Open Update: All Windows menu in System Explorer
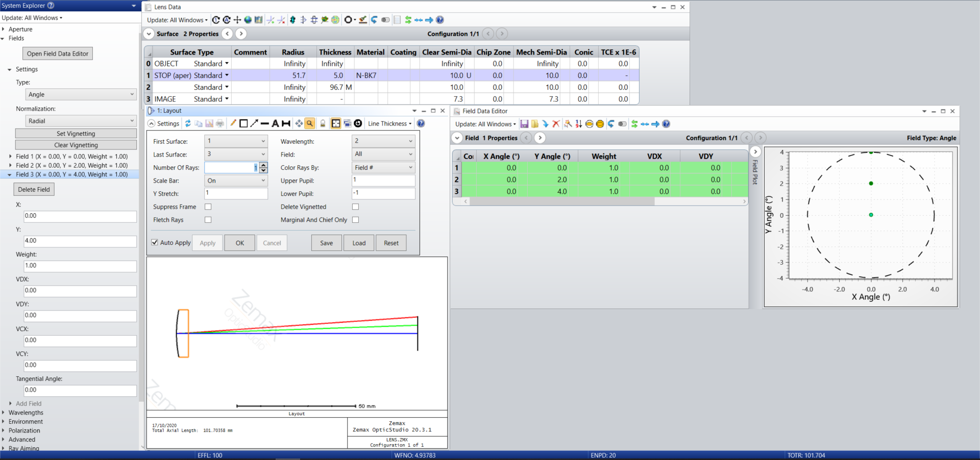Viewport: 980px width, 460px height. click(32, 18)
